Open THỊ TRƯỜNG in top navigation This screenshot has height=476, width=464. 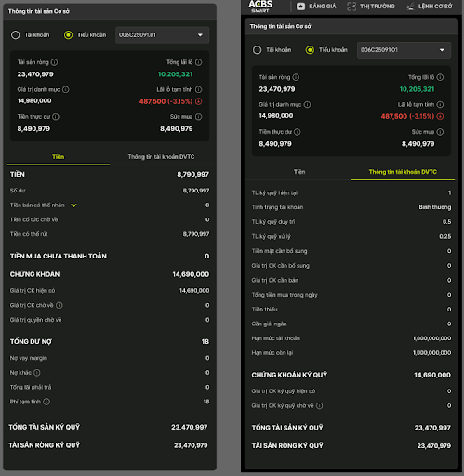[371, 7]
